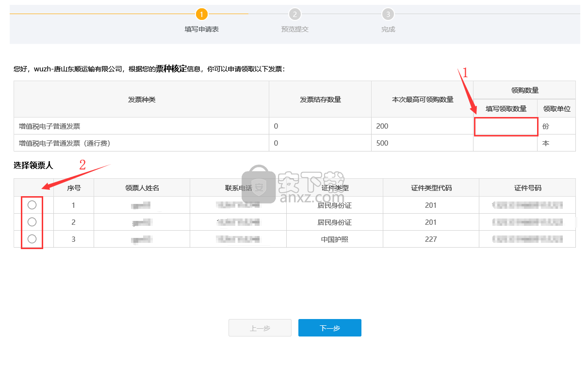588x370 pixels.
Task: Click the 本次最高可领购数量 column header
Action: [x=423, y=100]
